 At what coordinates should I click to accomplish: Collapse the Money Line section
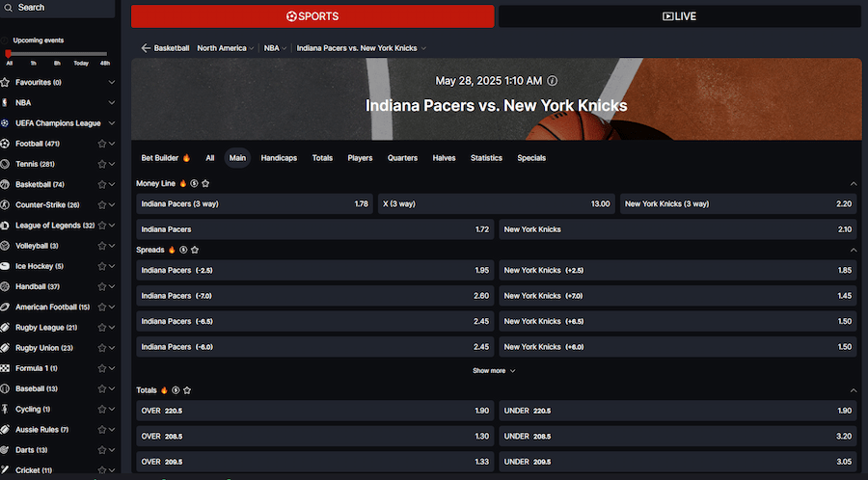click(854, 183)
